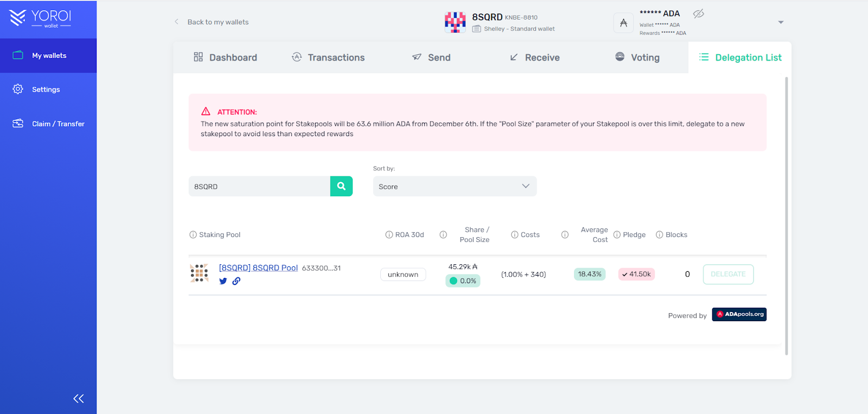Click the 45.29k share value
This screenshot has height=414, width=868.
point(463,267)
